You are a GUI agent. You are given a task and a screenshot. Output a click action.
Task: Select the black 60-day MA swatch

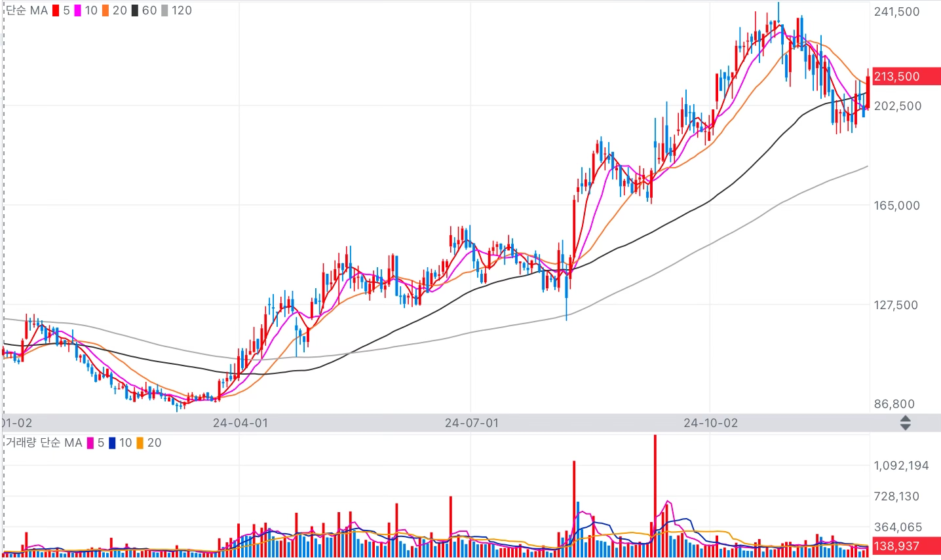134,10
